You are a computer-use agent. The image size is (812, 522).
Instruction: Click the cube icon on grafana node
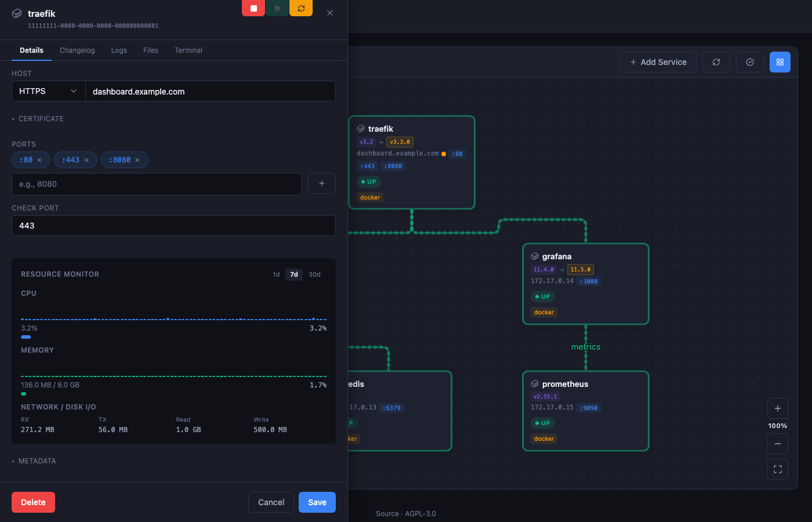click(x=535, y=256)
